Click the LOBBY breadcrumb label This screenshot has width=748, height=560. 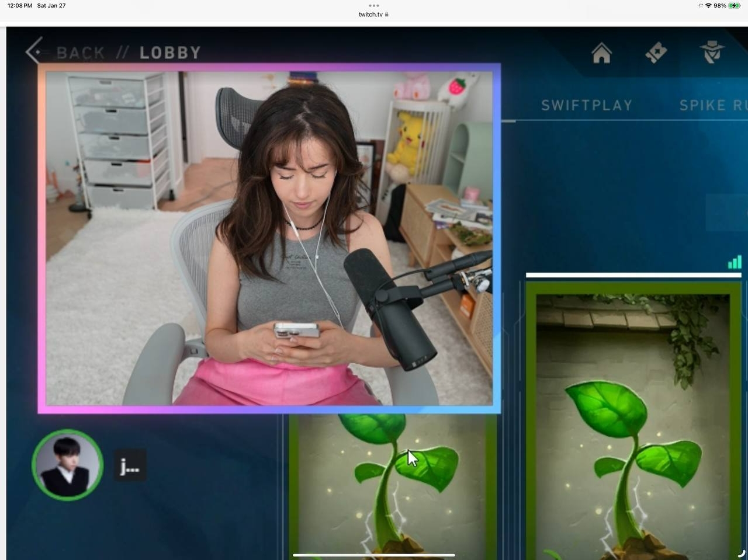(x=170, y=53)
